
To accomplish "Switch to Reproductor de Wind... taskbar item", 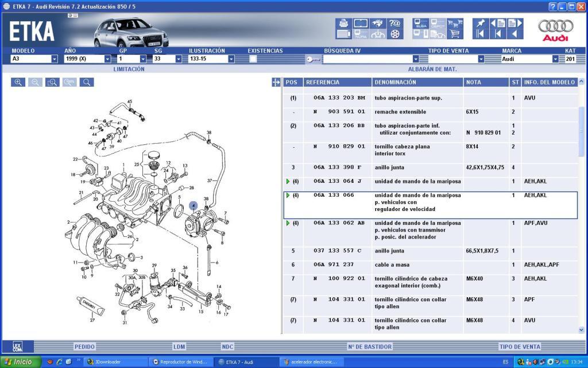I will click(x=181, y=362).
